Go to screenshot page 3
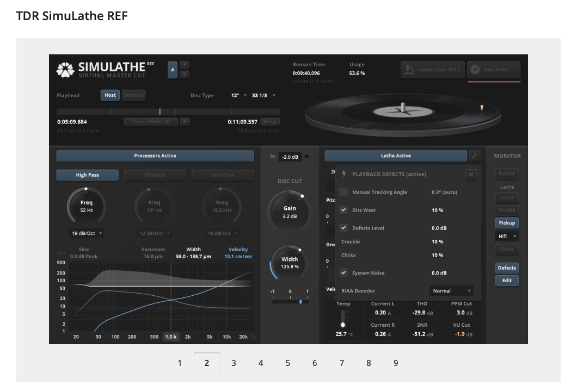 pos(234,363)
